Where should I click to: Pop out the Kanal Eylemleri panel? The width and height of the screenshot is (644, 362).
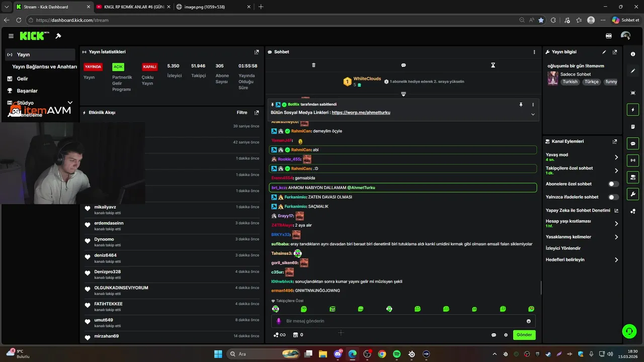tap(615, 142)
